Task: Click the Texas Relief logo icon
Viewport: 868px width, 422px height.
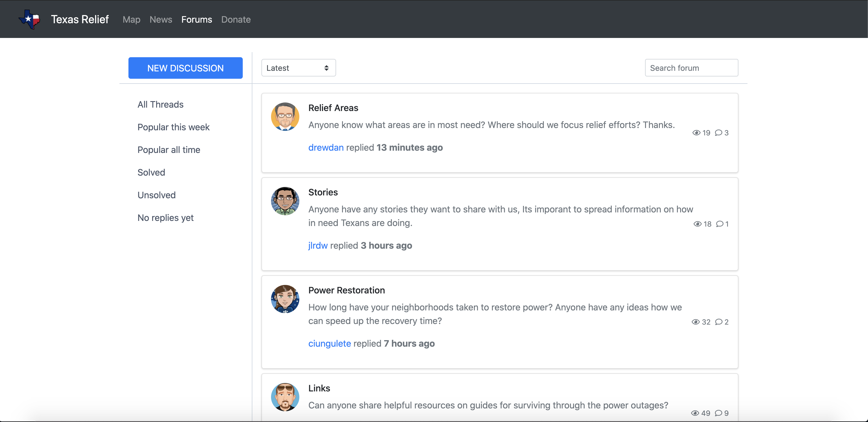Action: click(x=29, y=19)
